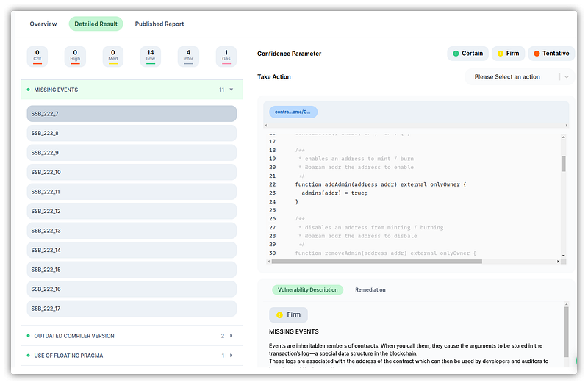Click the Vulnerability Description tab
This screenshot has height=385, width=588.
click(308, 290)
